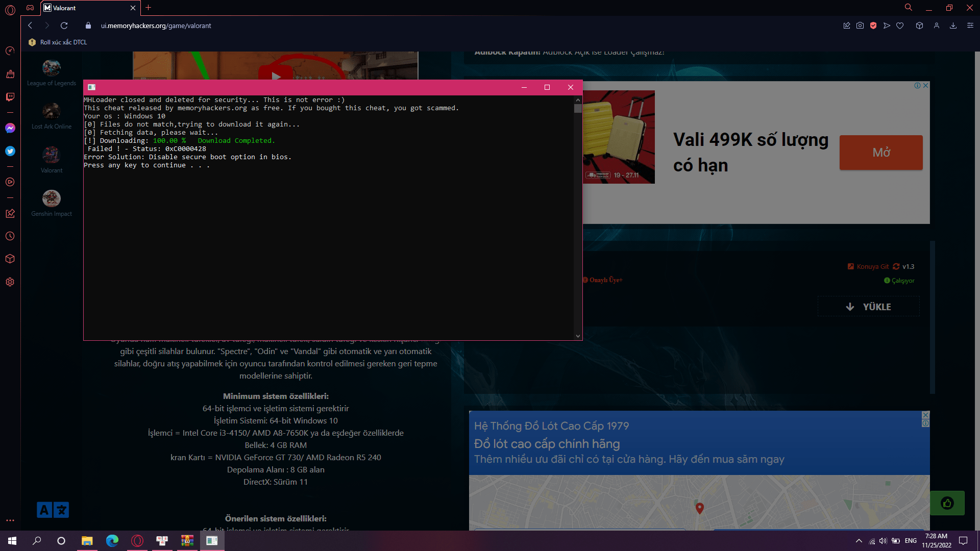The width and height of the screenshot is (980, 551).
Task: Close the lower map ad
Action: click(925, 415)
